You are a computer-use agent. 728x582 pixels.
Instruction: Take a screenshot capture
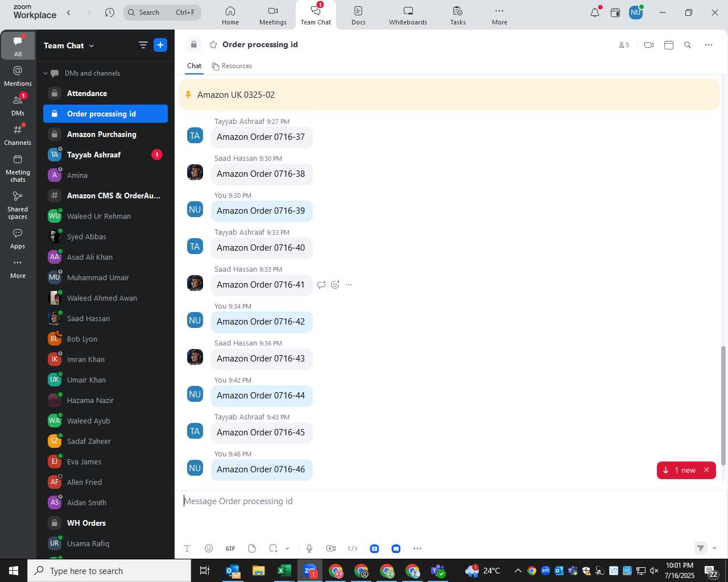[x=273, y=548]
